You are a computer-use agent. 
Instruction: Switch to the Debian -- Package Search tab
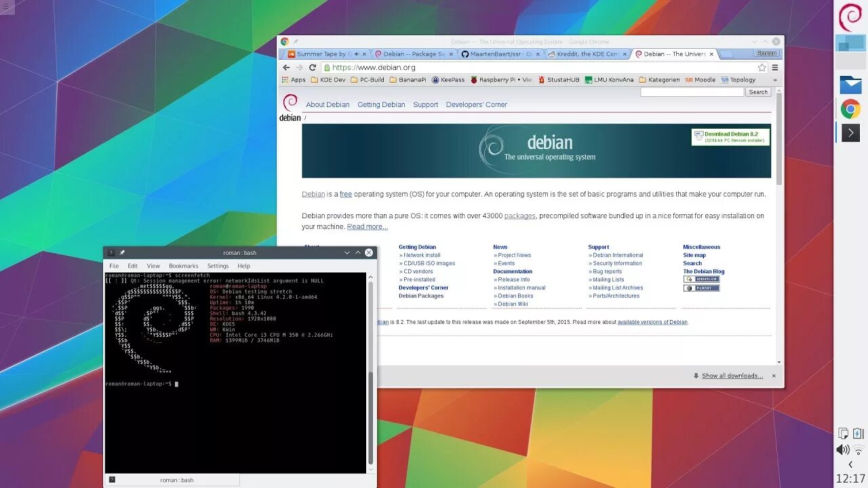pyautogui.click(x=414, y=54)
